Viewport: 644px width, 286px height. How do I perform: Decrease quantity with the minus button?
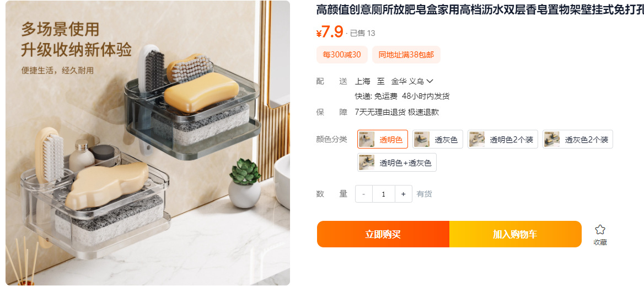pyautogui.click(x=364, y=194)
